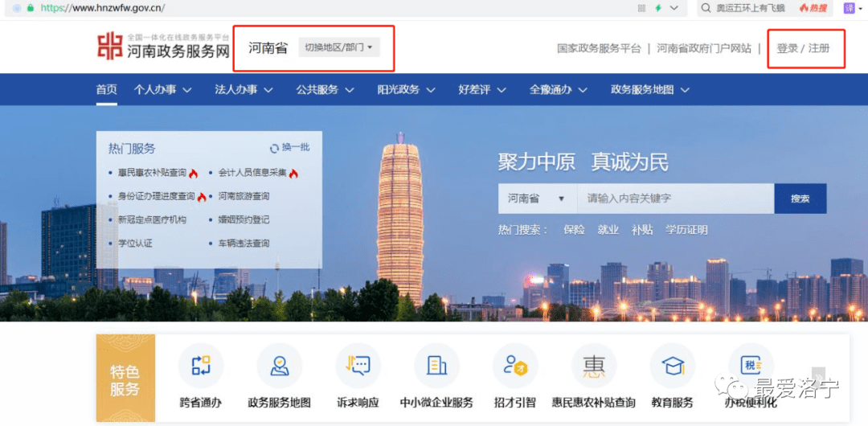Image resolution: width=868 pixels, height=426 pixels.
Task: Open the 公共服务 menu label
Action: (x=317, y=89)
